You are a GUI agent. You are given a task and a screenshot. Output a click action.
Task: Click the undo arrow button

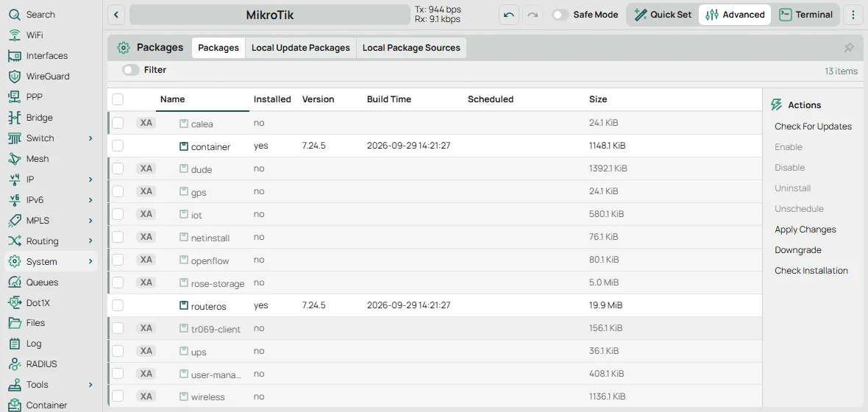509,15
